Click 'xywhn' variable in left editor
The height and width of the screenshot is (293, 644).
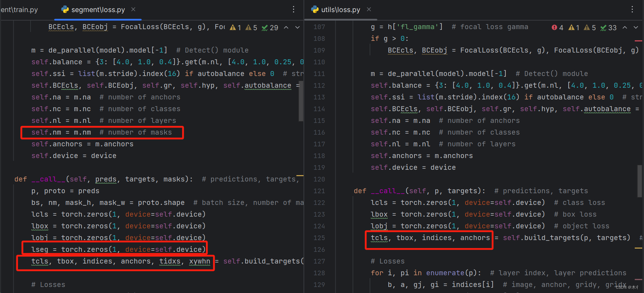(x=200, y=261)
